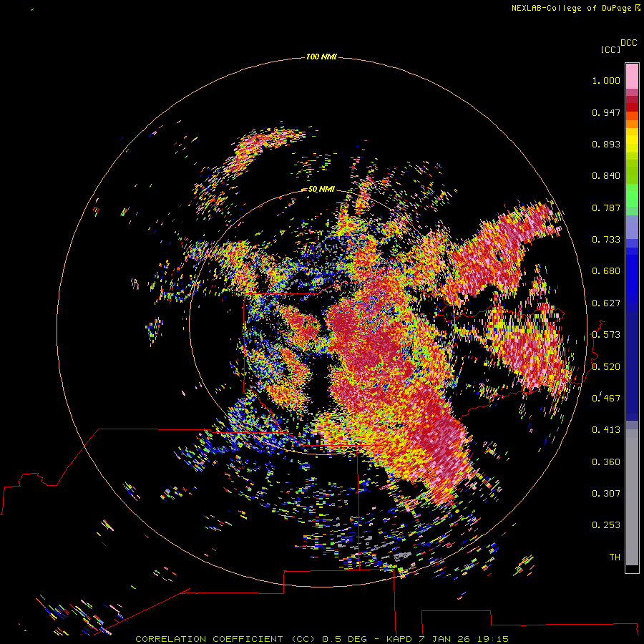Click the 0.627 color scale value
Viewport: 644px width, 644px height.
[x=606, y=303]
